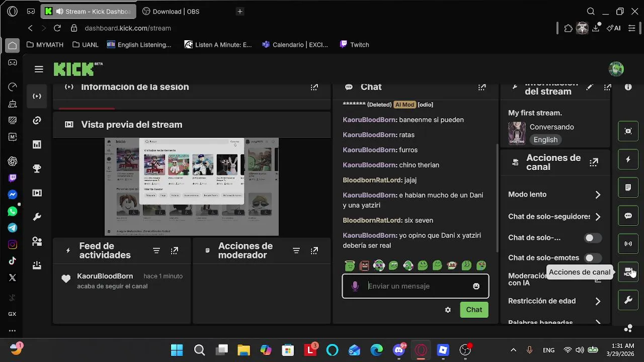This screenshot has height=362, width=644.
Task: Open a new browser tab
Action: pyautogui.click(x=240, y=11)
